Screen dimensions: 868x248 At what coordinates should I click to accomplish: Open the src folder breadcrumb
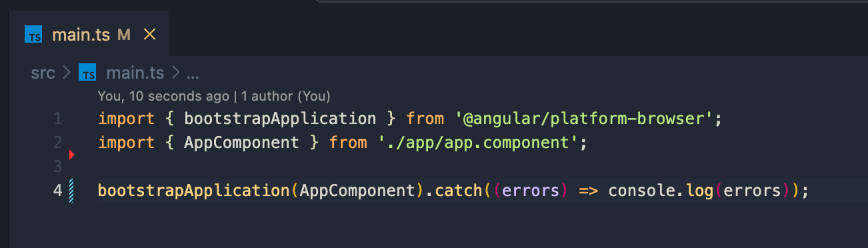coord(43,73)
